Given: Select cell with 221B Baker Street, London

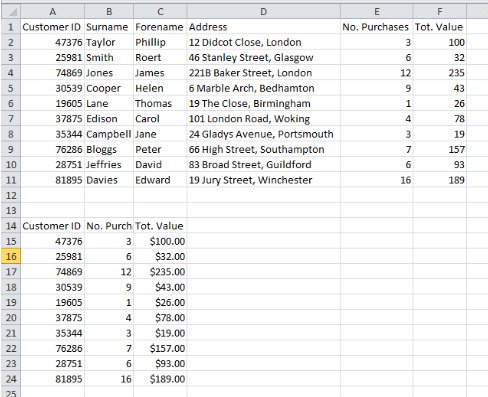Looking at the screenshot, I should [263, 73].
